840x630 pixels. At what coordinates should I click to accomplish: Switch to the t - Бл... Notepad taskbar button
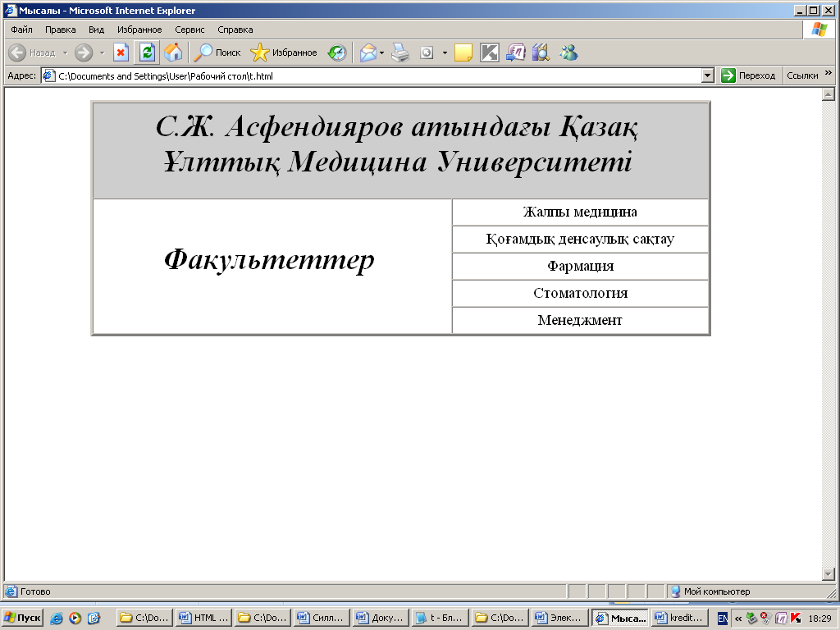coord(440,618)
